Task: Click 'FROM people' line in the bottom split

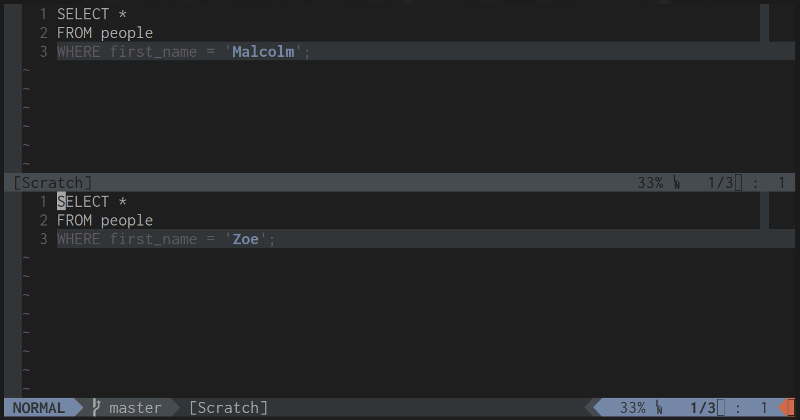Action: pos(104,221)
